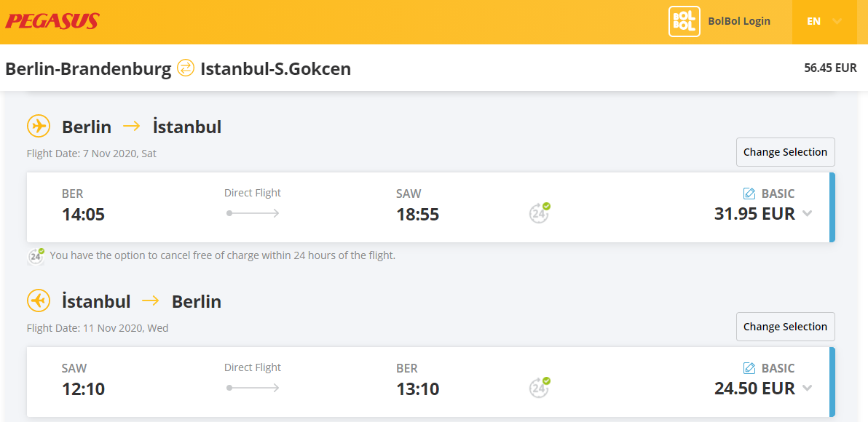Click the 24 icon beside the free cancellation note
868x422 pixels.
point(36,256)
